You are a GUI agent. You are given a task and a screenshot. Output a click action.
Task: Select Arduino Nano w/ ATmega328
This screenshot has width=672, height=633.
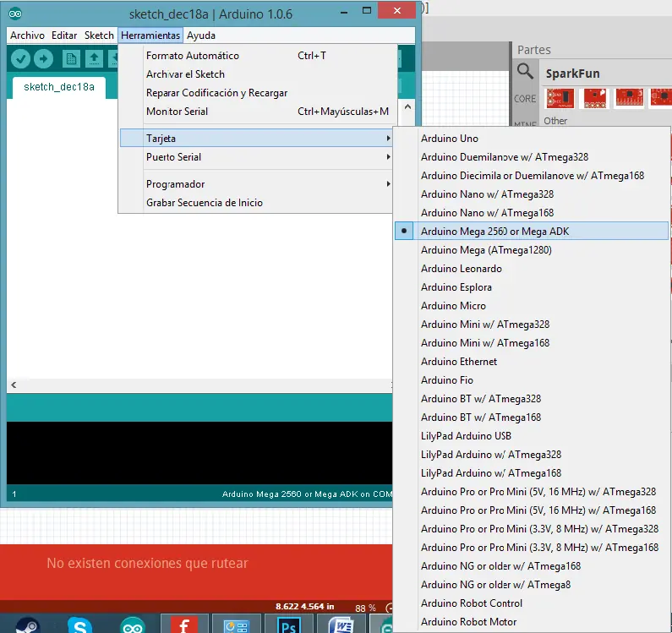coord(532,194)
